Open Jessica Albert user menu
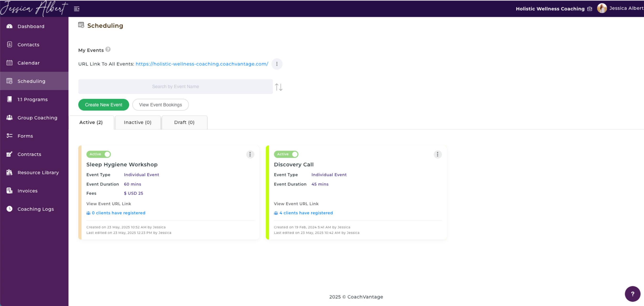 [626, 8]
